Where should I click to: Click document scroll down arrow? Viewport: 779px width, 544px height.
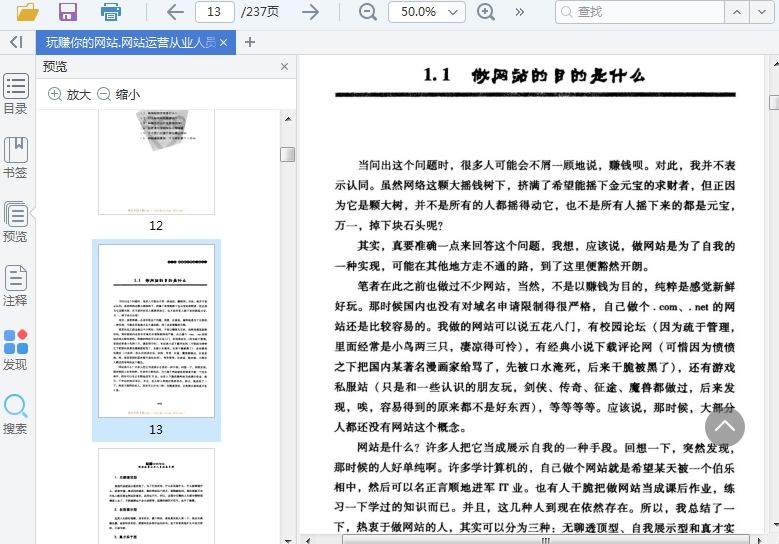(775, 525)
